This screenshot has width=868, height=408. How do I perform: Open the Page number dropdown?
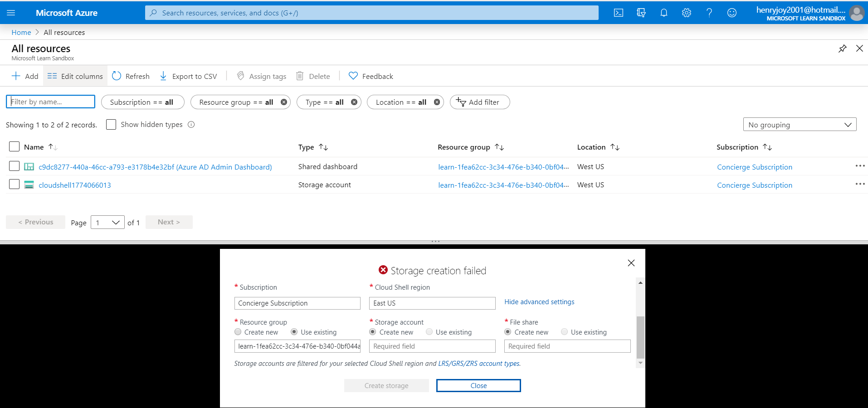pos(107,222)
